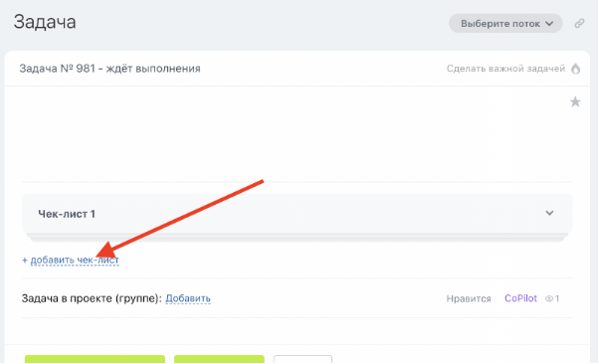Click the Нравится like link
The height and width of the screenshot is (364, 599).
tap(469, 298)
